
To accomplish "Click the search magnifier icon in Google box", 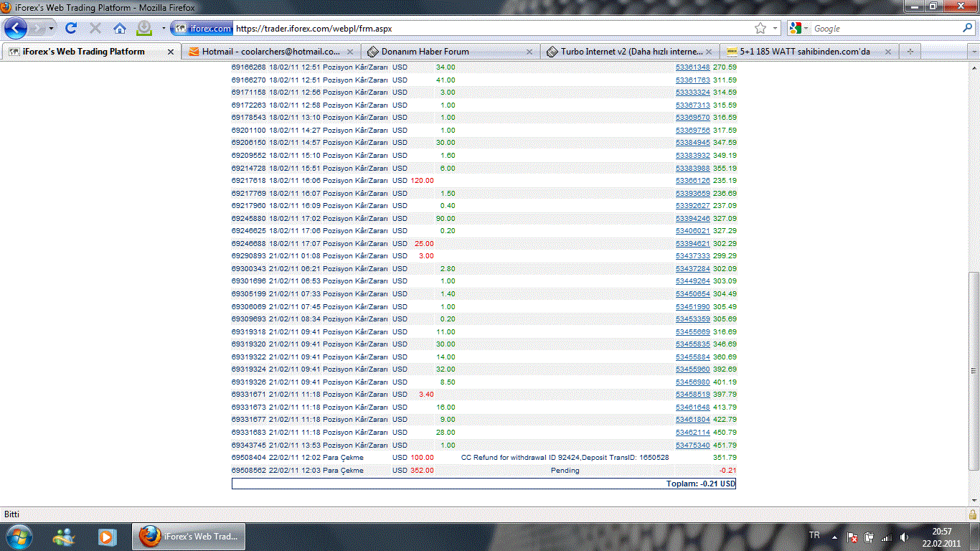I will click(x=968, y=29).
